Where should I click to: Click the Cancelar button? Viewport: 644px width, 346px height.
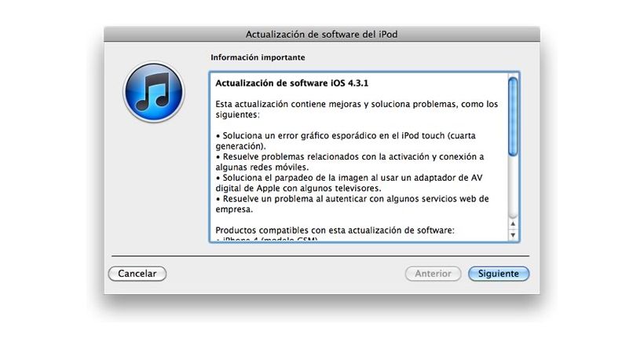point(137,274)
